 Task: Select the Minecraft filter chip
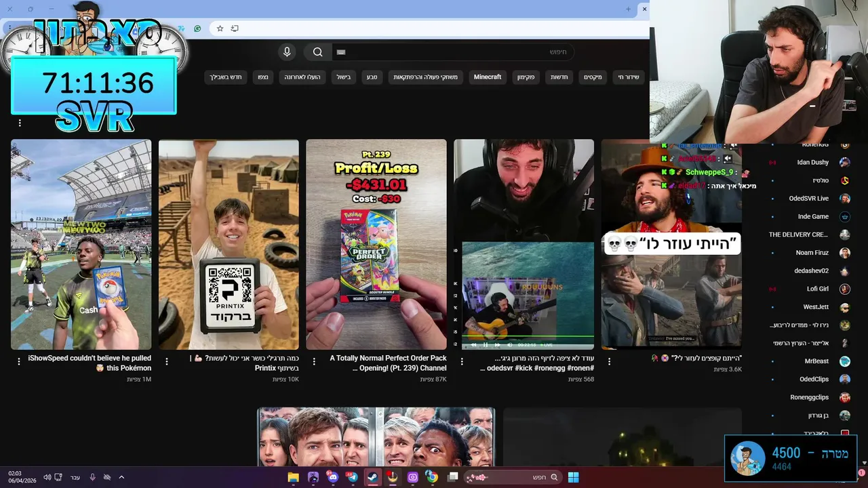point(488,77)
